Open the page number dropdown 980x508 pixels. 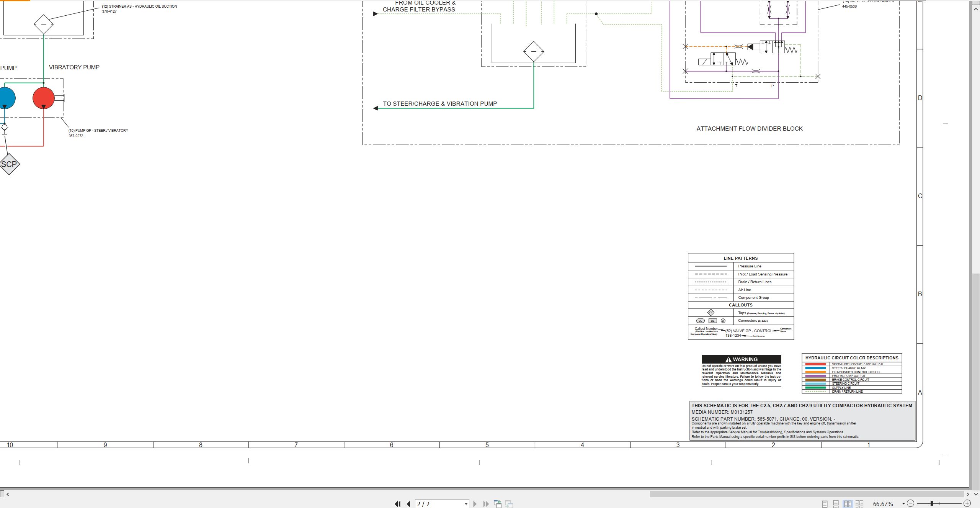point(466,504)
